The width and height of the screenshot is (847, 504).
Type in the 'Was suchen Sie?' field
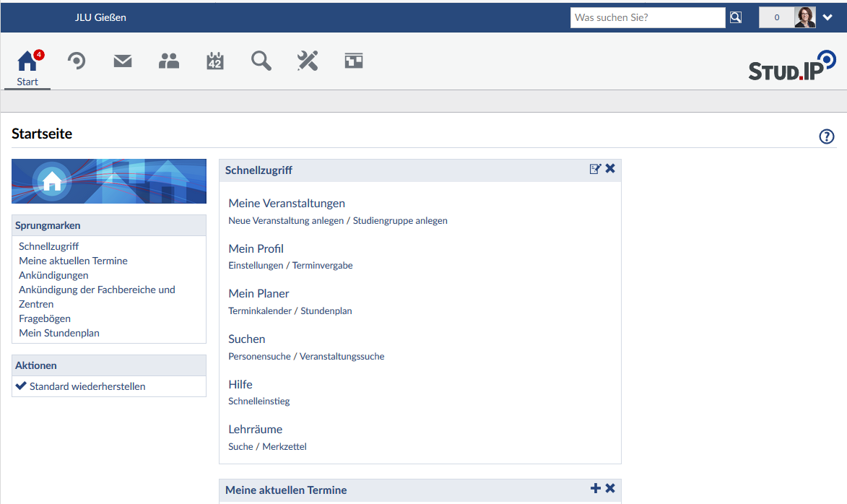(647, 18)
